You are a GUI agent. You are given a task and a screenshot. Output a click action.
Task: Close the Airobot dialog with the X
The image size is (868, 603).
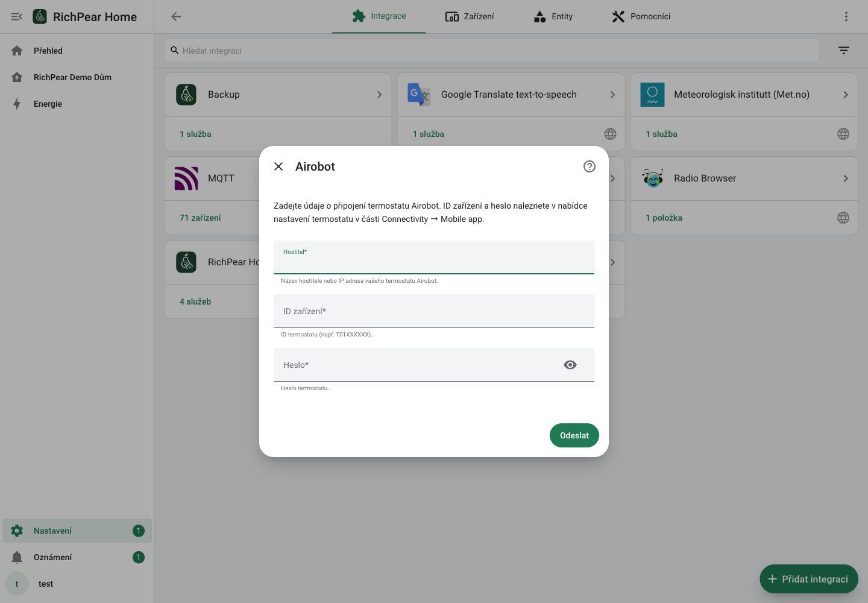point(278,166)
